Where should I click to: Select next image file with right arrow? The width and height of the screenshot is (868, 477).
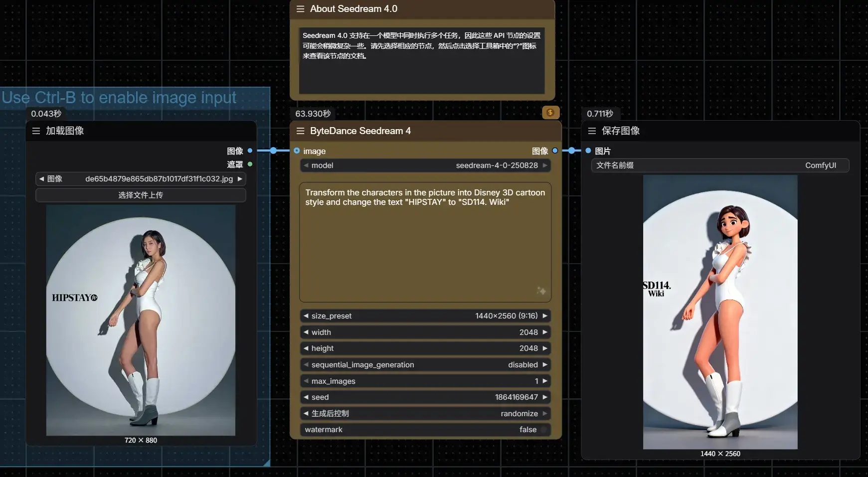[240, 179]
